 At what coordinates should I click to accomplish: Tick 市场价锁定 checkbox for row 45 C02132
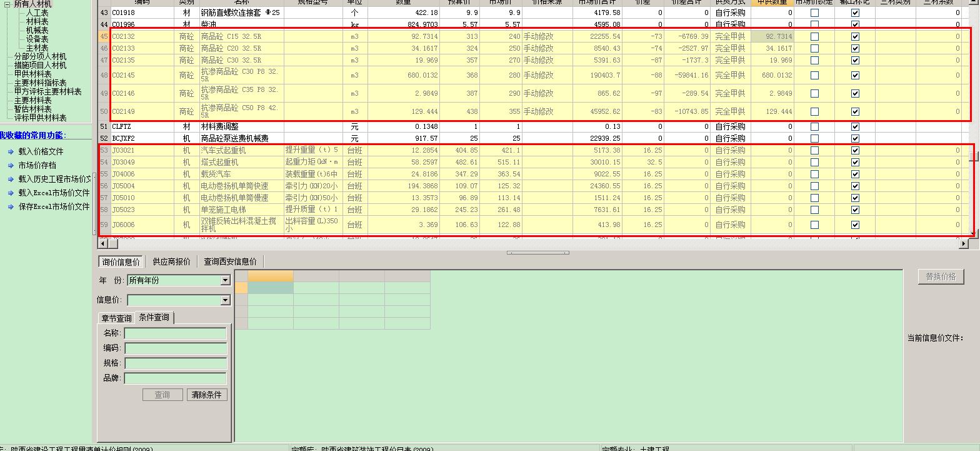(814, 36)
